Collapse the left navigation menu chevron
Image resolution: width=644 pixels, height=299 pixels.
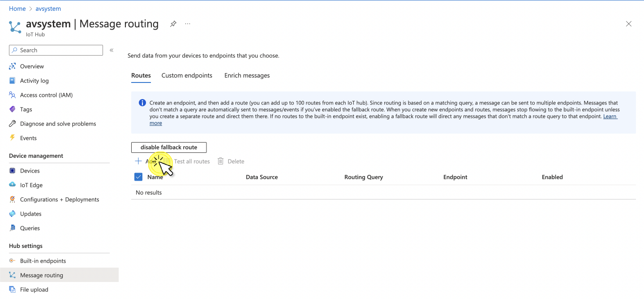tap(112, 50)
